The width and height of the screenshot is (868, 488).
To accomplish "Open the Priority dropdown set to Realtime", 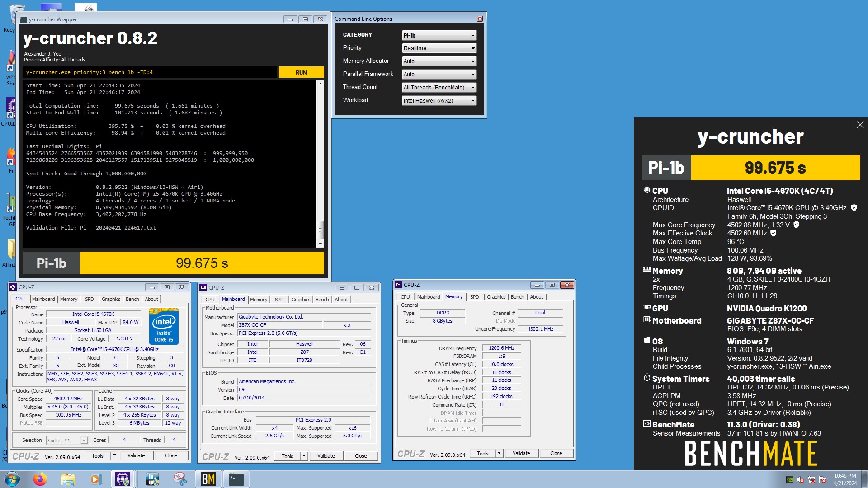I will (439, 48).
